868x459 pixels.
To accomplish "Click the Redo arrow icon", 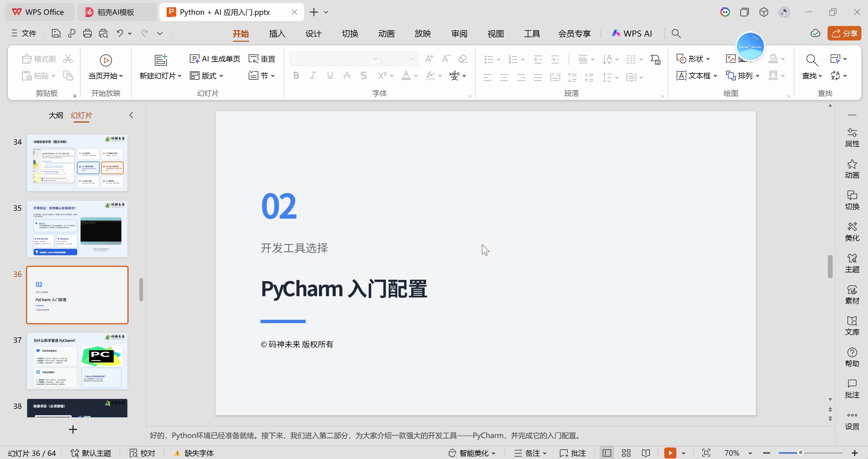I will click(x=144, y=34).
